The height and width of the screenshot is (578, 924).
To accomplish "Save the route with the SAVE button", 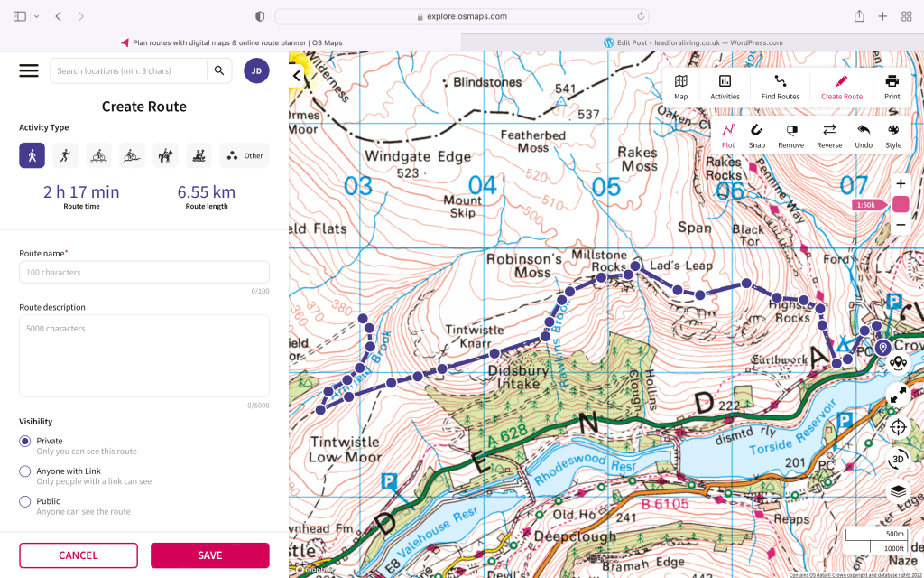I will (x=209, y=555).
